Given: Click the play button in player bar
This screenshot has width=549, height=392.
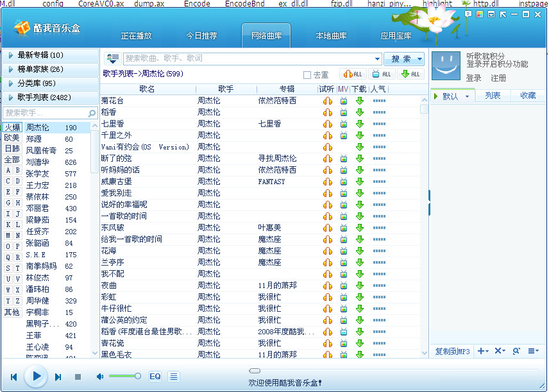Looking at the screenshot, I should point(36,377).
